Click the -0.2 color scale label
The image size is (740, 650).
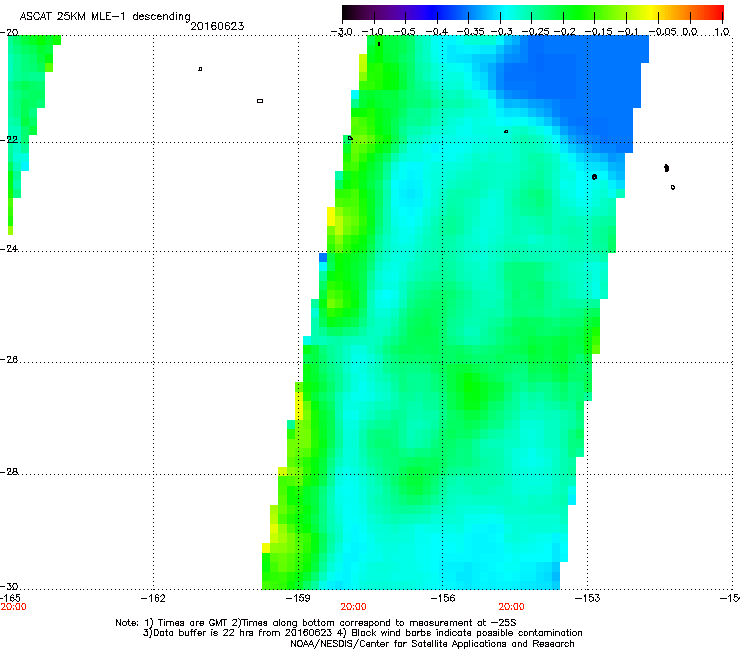[x=565, y=32]
